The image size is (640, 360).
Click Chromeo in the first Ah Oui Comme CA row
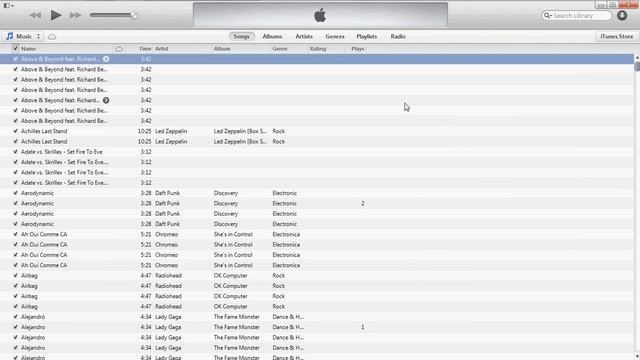(x=167, y=234)
